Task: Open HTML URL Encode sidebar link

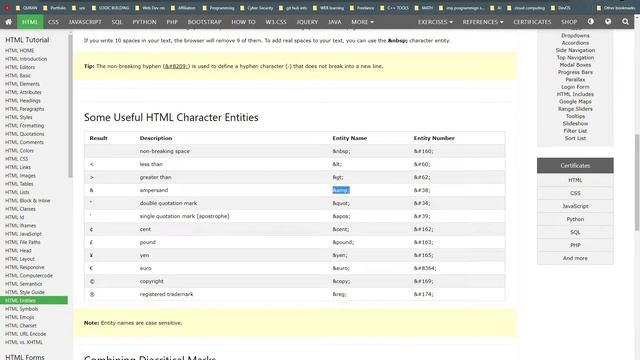Action: [x=25, y=334]
